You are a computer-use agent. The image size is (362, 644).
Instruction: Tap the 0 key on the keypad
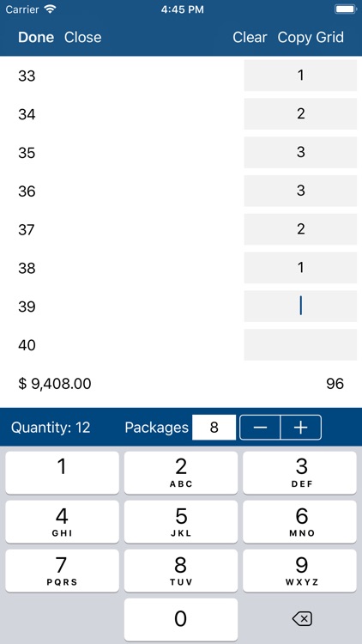click(x=181, y=619)
